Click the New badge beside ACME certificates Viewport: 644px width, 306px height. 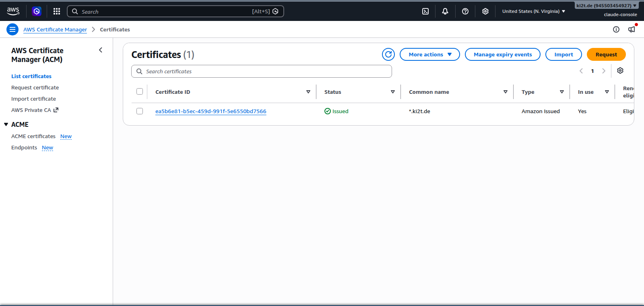click(66, 136)
